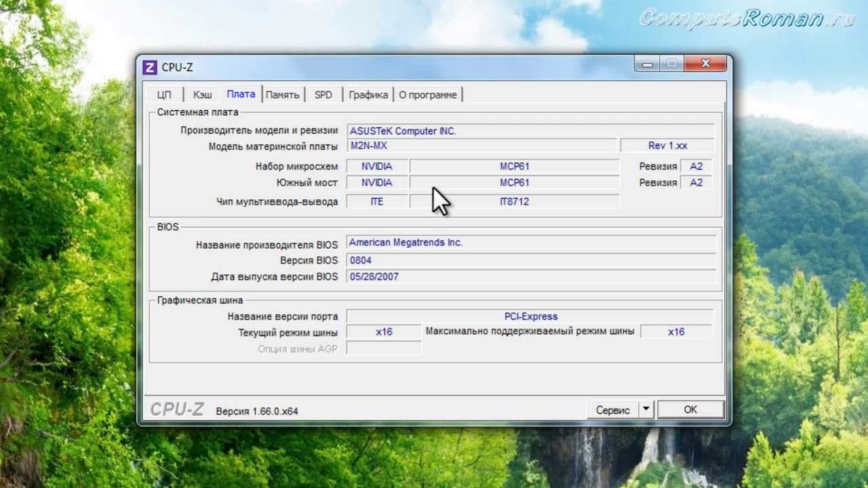Click the OK button
This screenshot has height=488, width=868.
(x=690, y=410)
